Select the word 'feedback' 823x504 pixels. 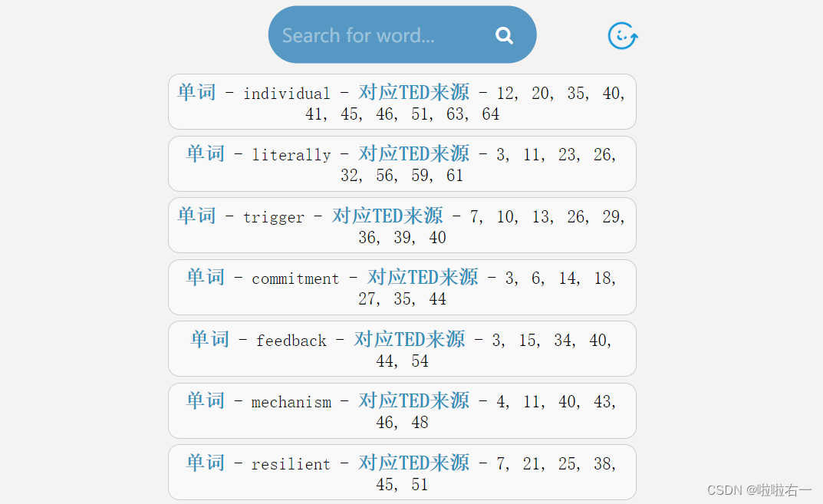(x=291, y=341)
